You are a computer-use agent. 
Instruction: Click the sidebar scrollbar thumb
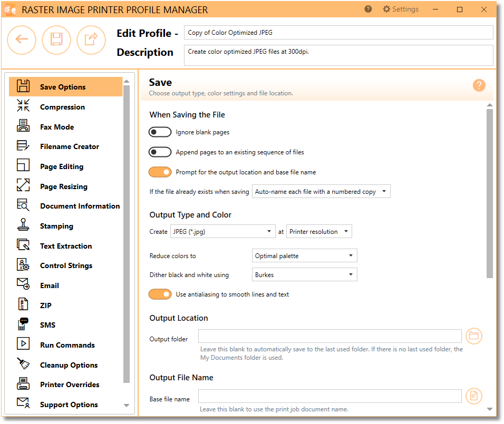(127, 234)
